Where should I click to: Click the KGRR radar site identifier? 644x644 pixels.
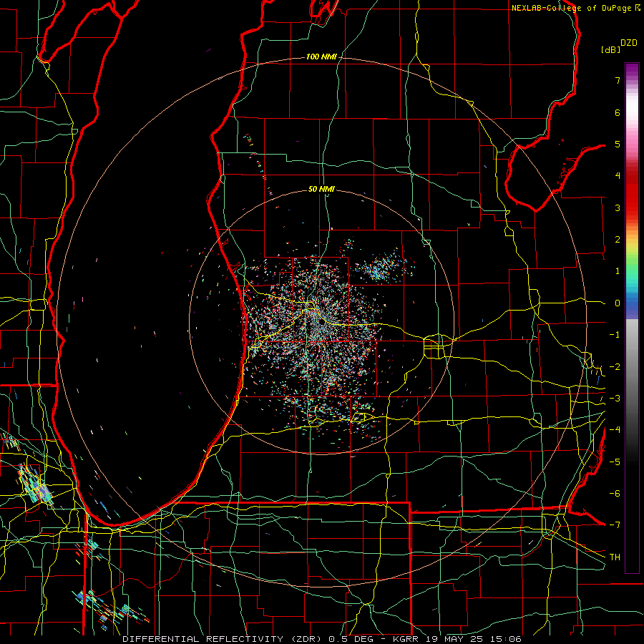tap(406, 639)
